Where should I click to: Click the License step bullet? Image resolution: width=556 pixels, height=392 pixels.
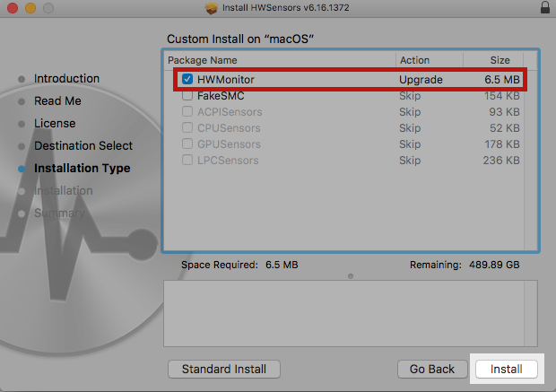pos(22,124)
